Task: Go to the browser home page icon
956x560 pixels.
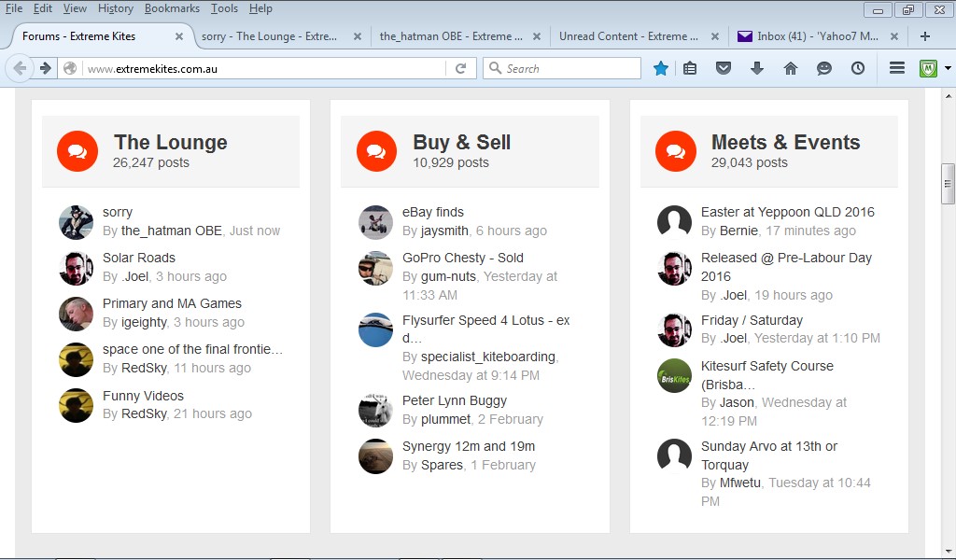Action: tap(790, 68)
